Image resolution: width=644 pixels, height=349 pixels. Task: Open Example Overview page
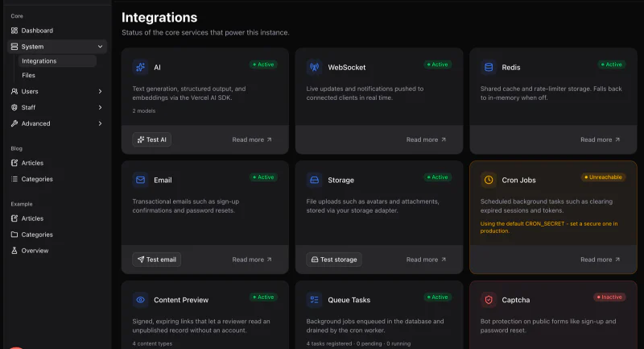point(57,251)
